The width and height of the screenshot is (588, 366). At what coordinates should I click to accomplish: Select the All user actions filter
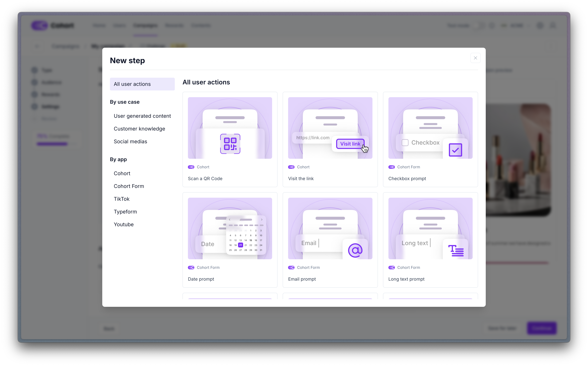coord(142,84)
